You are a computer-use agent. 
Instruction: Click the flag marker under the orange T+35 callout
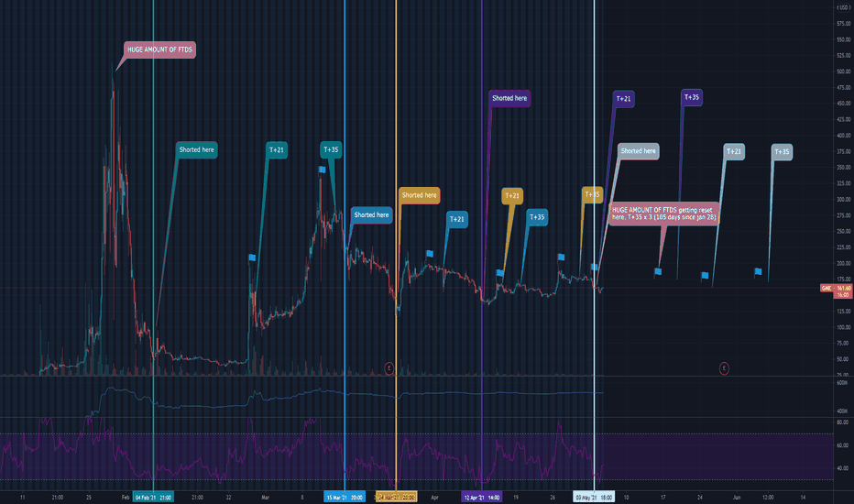point(561,257)
